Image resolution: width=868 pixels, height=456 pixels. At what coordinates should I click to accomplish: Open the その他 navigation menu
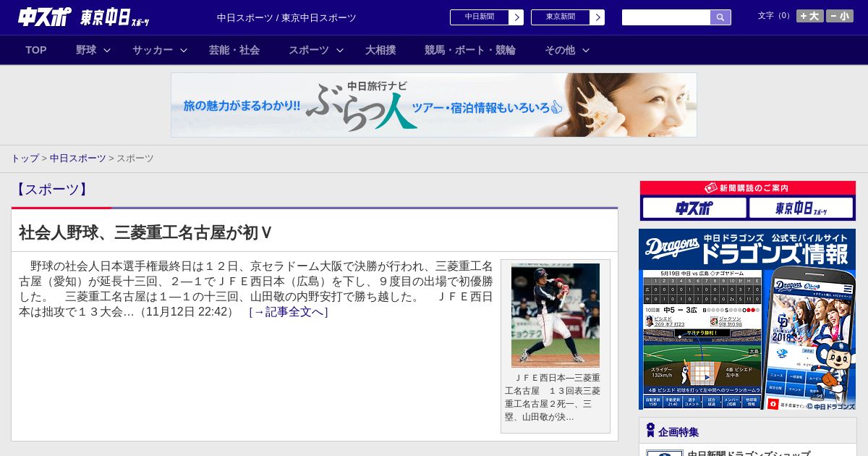pos(560,50)
